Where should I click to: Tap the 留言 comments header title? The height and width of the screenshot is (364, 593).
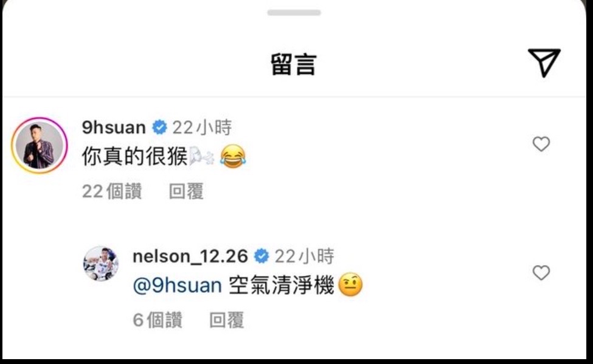coord(294,64)
